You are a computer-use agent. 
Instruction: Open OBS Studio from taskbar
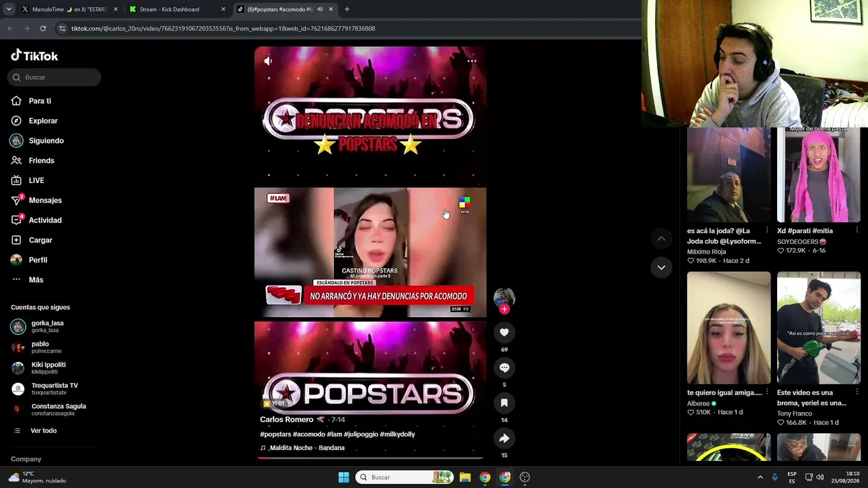pyautogui.click(x=524, y=477)
